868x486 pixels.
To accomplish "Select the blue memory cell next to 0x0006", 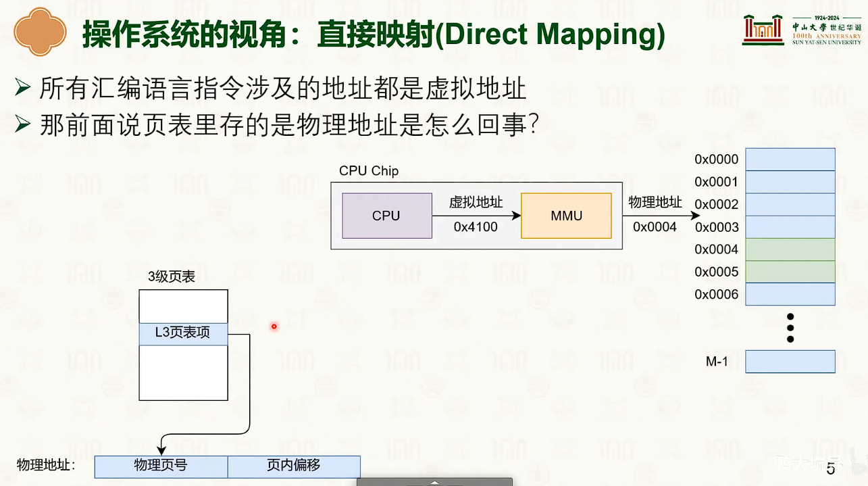I will [x=790, y=294].
